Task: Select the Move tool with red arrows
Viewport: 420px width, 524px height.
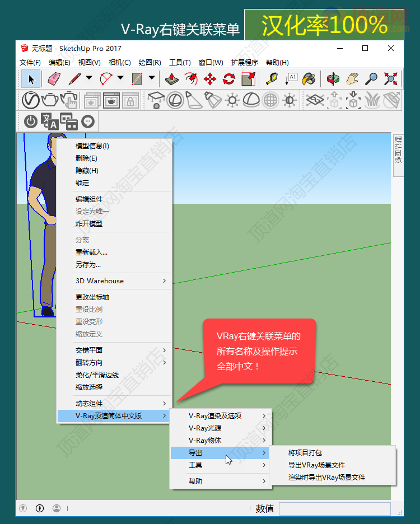Action: pos(210,79)
